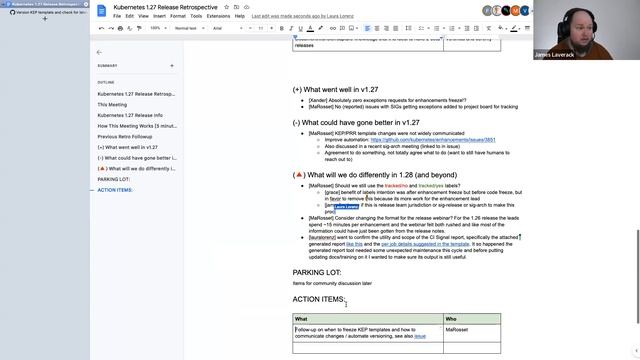Image resolution: width=640 pixels, height=360 pixels.
Task: Open the Format menu
Action: point(178,16)
